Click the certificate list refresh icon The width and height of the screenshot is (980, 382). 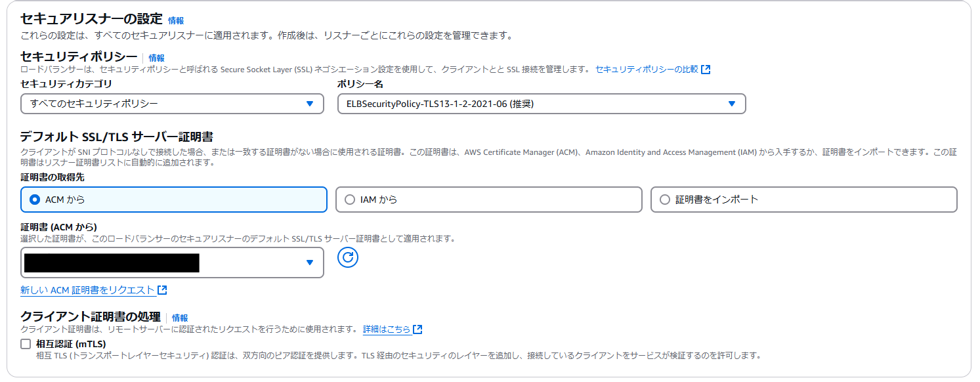click(x=348, y=257)
